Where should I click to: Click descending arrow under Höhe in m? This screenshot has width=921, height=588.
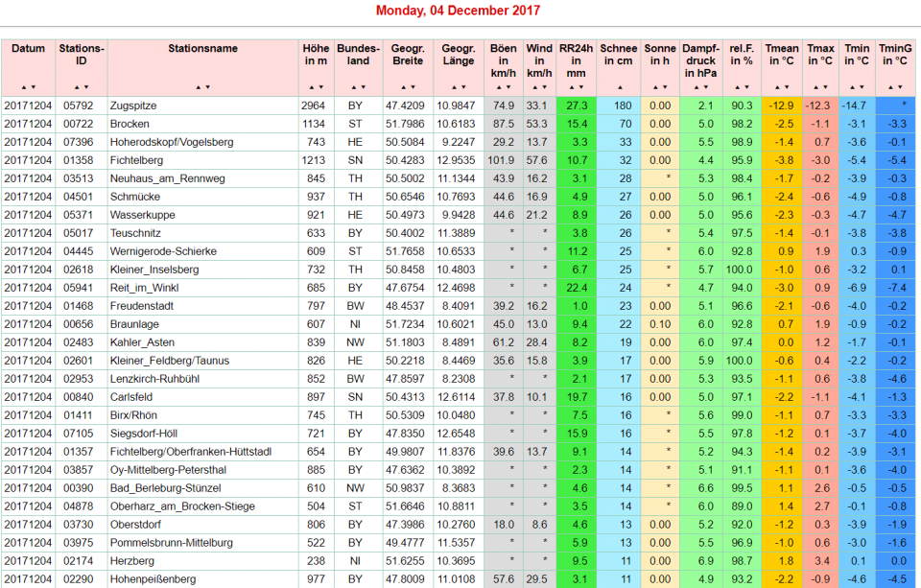click(321, 87)
